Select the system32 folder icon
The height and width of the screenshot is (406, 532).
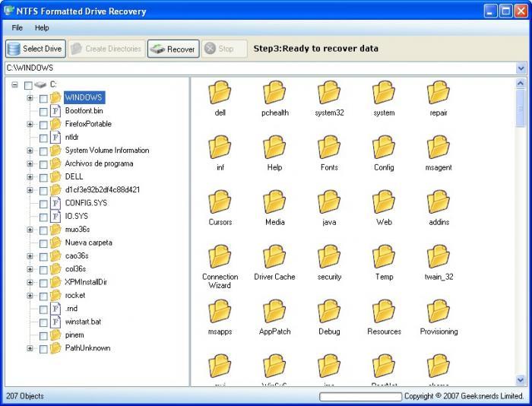point(329,93)
